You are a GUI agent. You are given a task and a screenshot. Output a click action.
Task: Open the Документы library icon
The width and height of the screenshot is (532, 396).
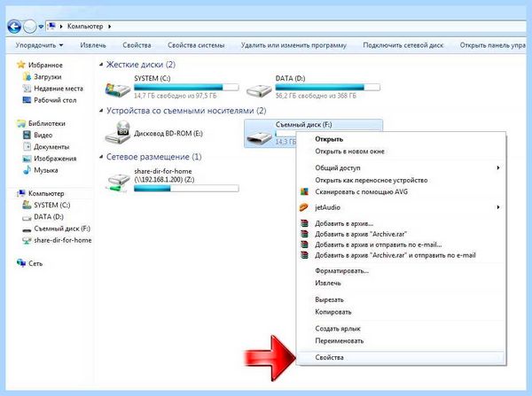[27, 146]
